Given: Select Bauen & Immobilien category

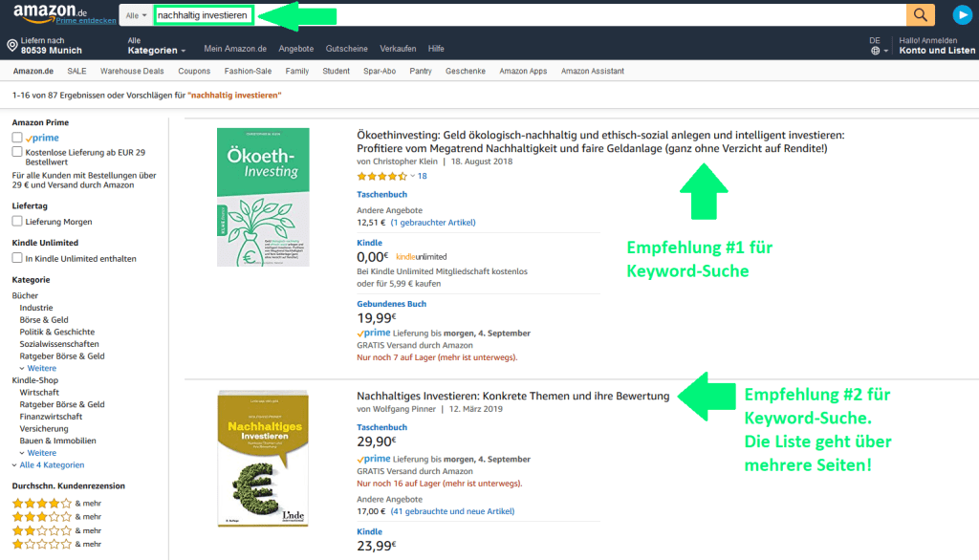Looking at the screenshot, I should pyautogui.click(x=57, y=441).
